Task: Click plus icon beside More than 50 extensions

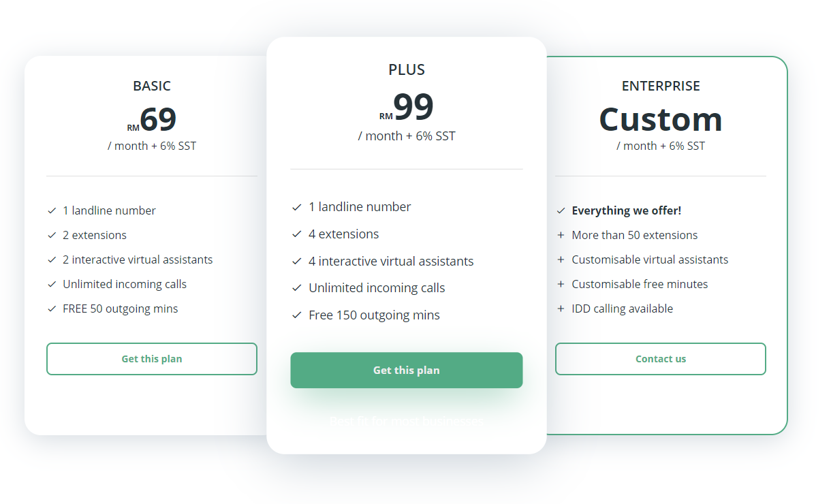Action: (561, 235)
